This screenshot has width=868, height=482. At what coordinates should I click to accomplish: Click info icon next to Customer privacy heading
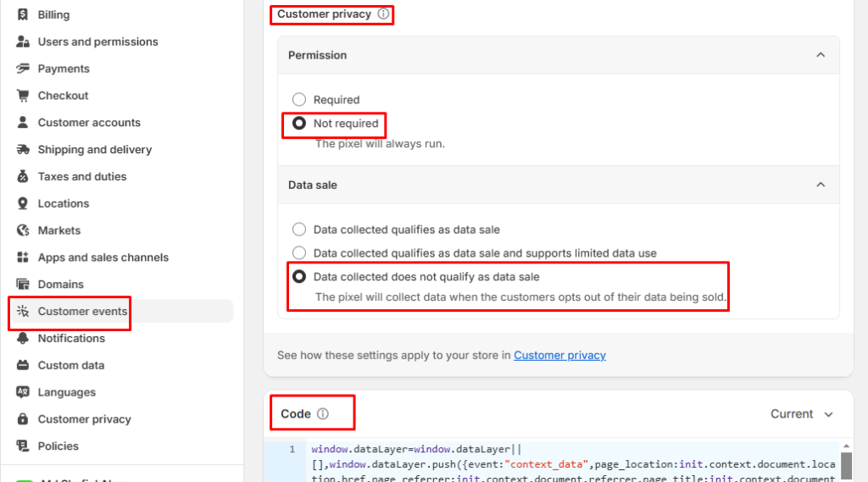(383, 14)
